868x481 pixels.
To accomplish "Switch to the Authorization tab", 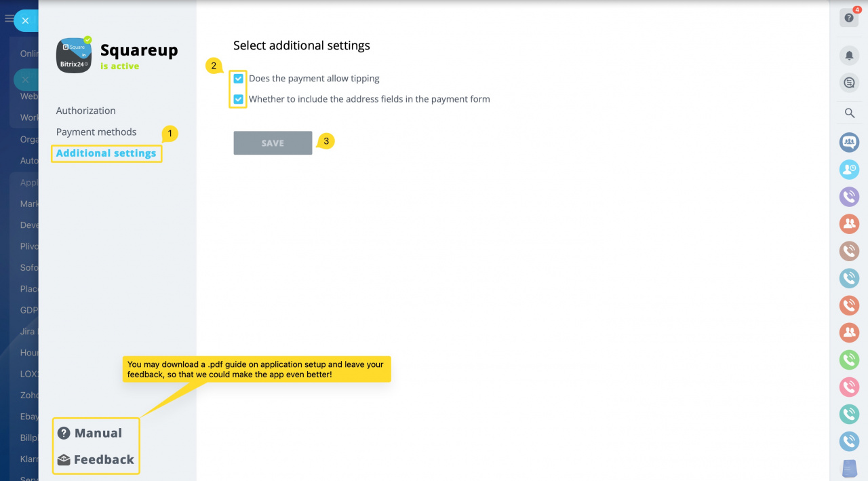I will click(85, 111).
